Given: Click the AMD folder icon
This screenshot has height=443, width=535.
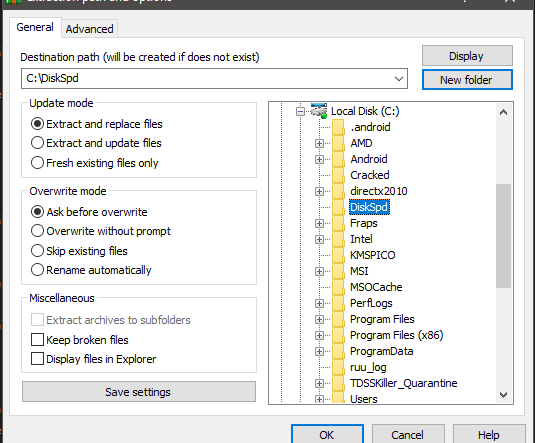Looking at the screenshot, I should pos(338,143).
